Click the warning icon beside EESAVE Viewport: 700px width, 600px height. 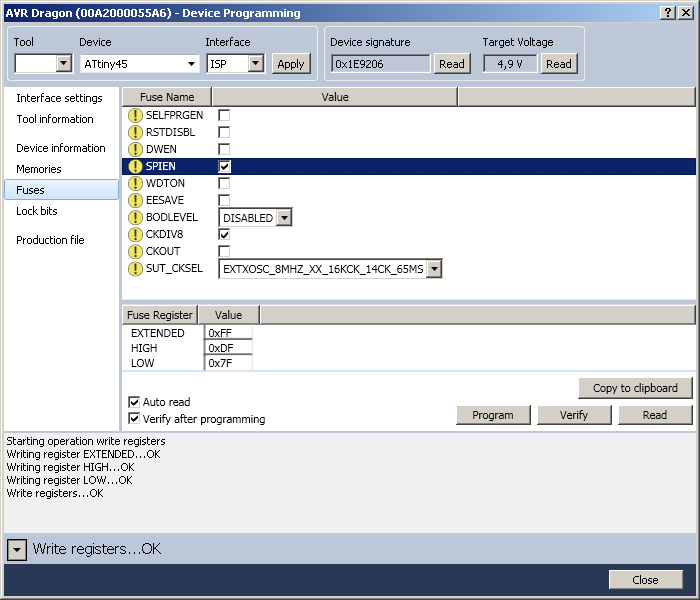pyautogui.click(x=135, y=200)
